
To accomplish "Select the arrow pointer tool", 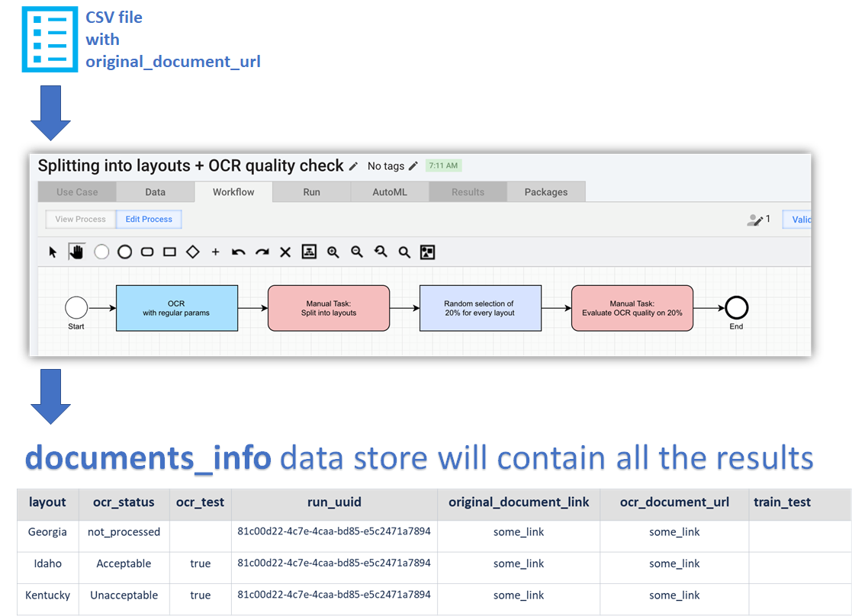I will [53, 252].
